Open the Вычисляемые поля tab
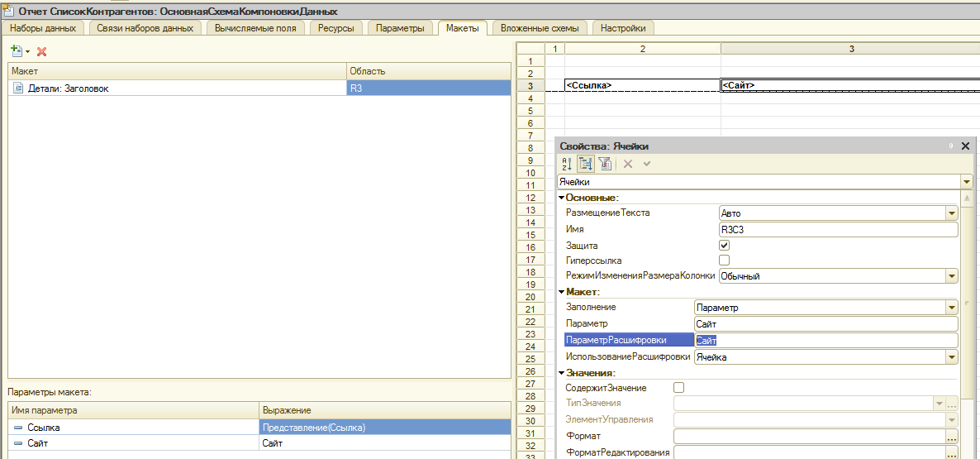The height and width of the screenshot is (459, 980). [x=255, y=28]
